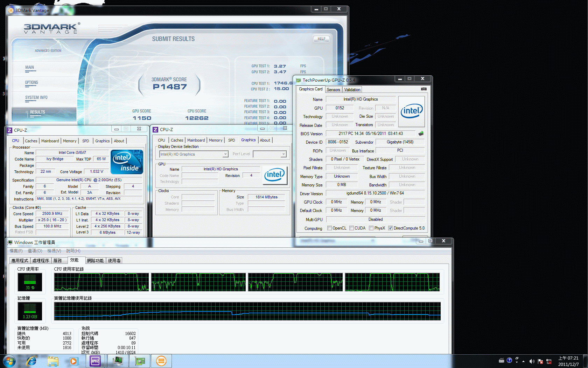Open 檢視(V) menu in Task Manager

click(x=54, y=251)
